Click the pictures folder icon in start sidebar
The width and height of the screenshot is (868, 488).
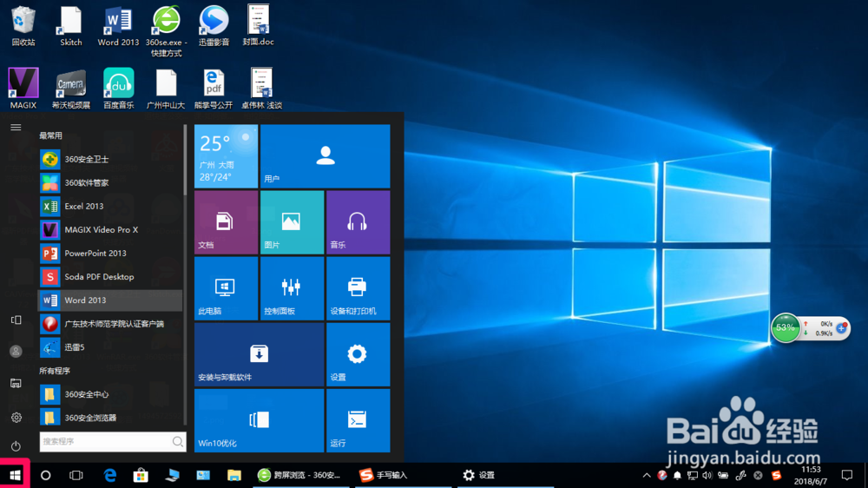point(16,383)
